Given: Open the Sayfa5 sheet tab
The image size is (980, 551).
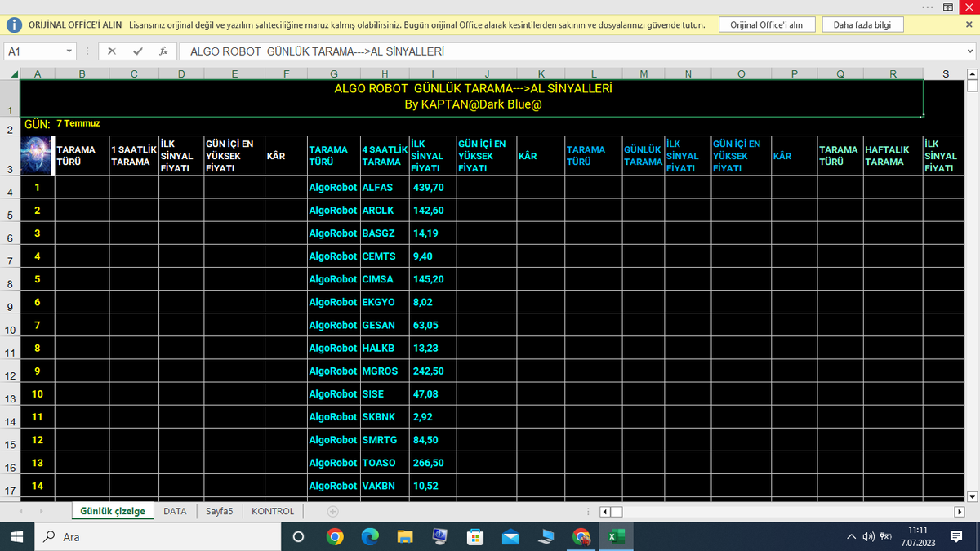Looking at the screenshot, I should coord(219,511).
